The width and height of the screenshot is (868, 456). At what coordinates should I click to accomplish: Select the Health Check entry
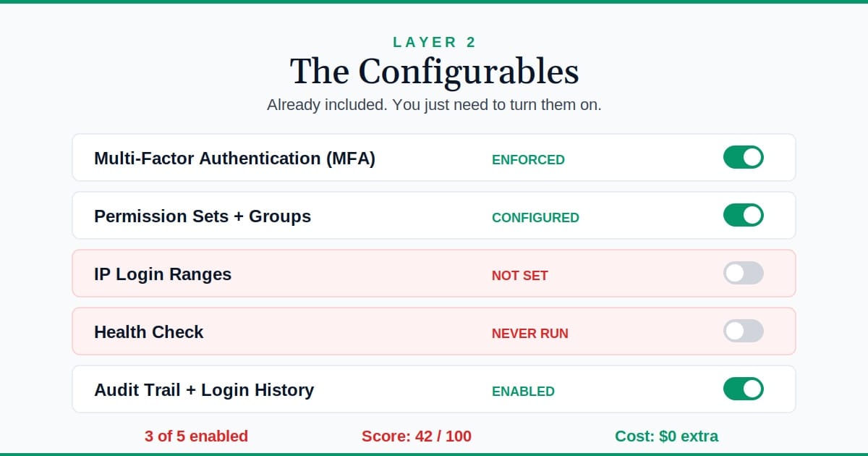coord(289,331)
